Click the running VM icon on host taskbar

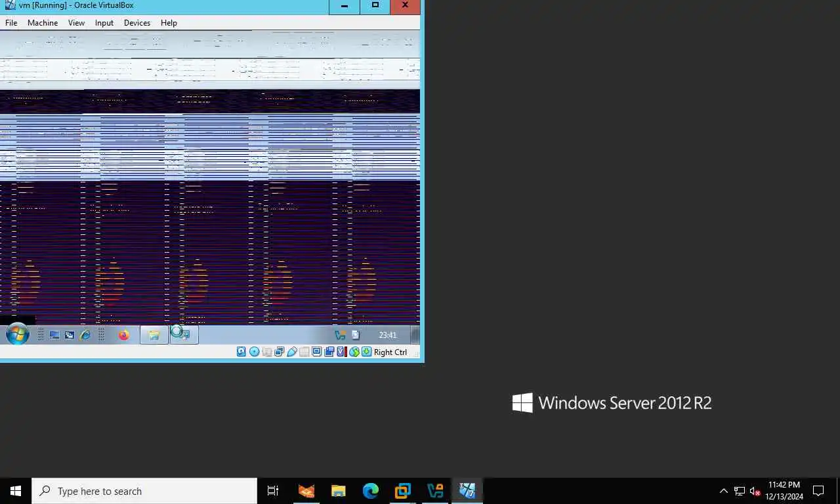[x=467, y=491]
